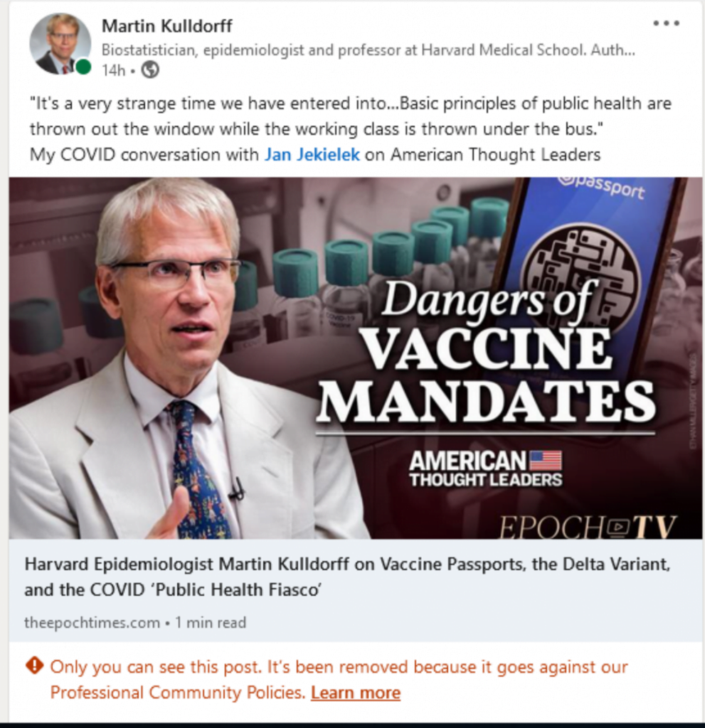This screenshot has width=705, height=728.
Task: Click the EPOCH TV logo in thumbnail
Action: (588, 527)
